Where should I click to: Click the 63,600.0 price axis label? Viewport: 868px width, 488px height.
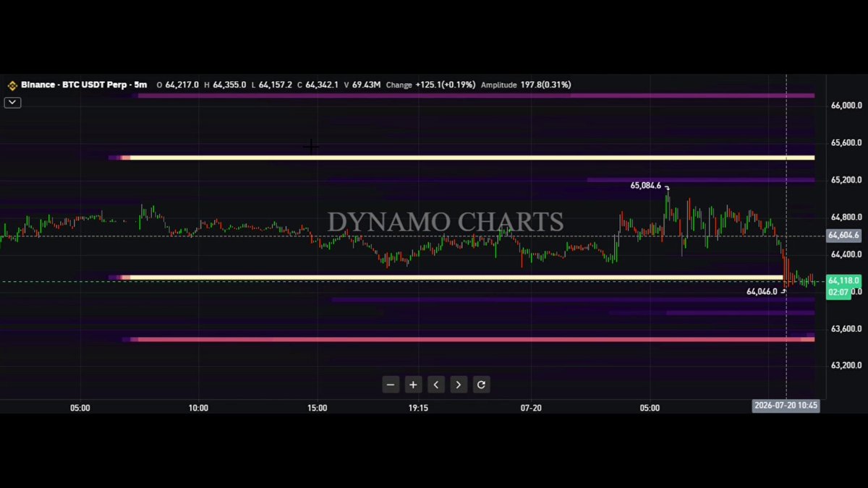coord(846,329)
